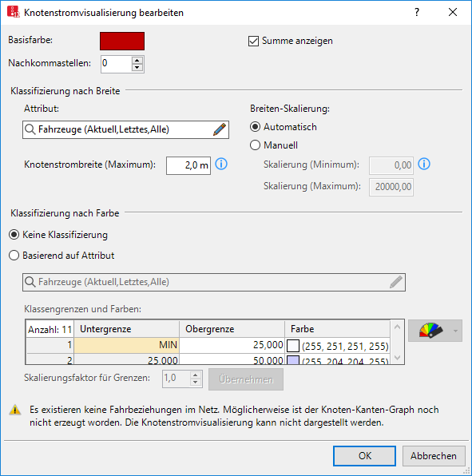Click the pencil icon beside width Attribut field
Viewport: 472px width, 476px height.
220,129
